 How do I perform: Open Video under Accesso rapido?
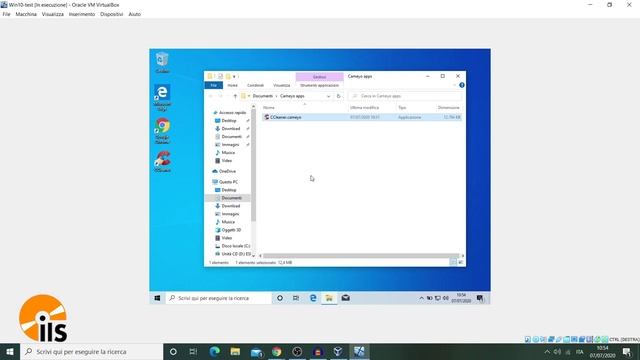(227, 161)
